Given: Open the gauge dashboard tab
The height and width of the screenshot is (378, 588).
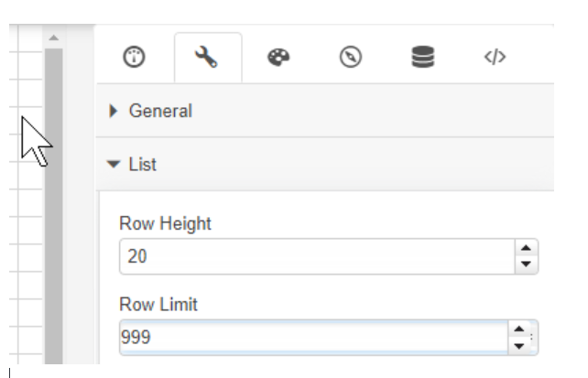Looking at the screenshot, I should [x=134, y=57].
